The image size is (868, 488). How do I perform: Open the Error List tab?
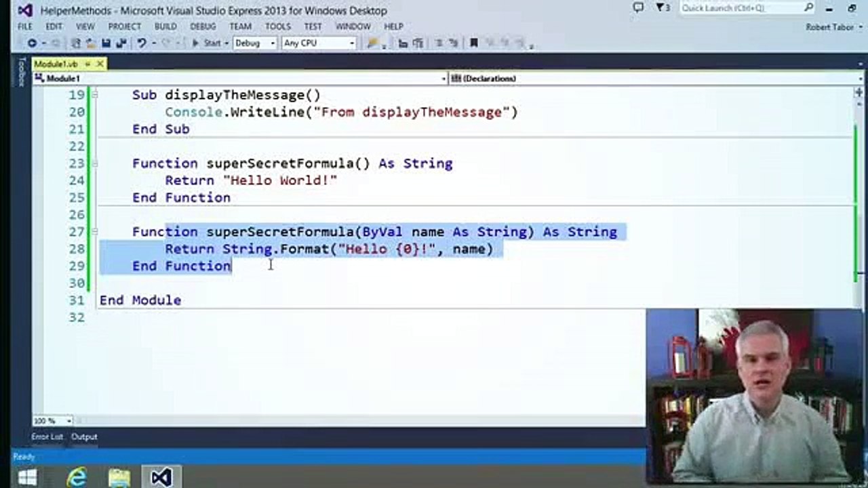(47, 437)
